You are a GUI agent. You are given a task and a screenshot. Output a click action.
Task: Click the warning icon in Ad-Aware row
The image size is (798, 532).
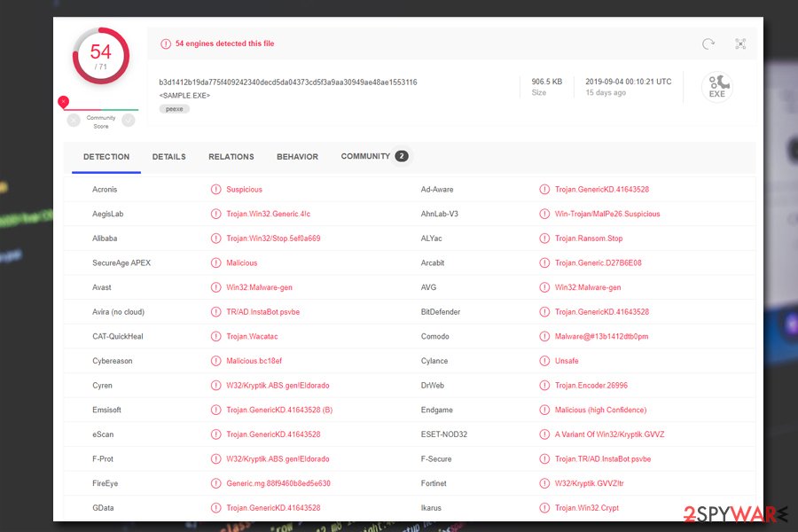(x=544, y=190)
